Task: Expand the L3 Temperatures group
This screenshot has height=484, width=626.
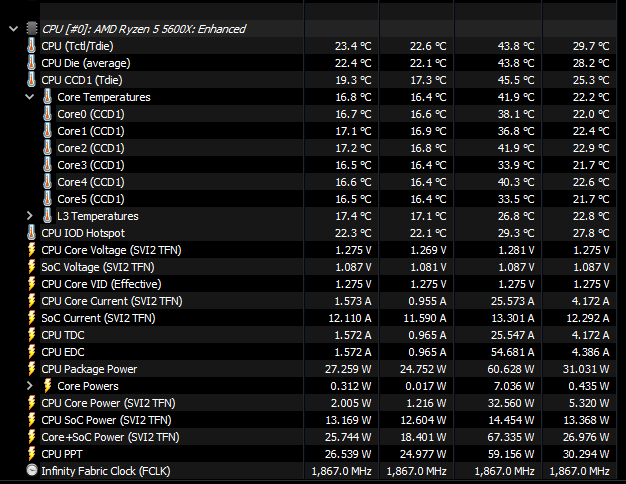Action: click(30, 216)
